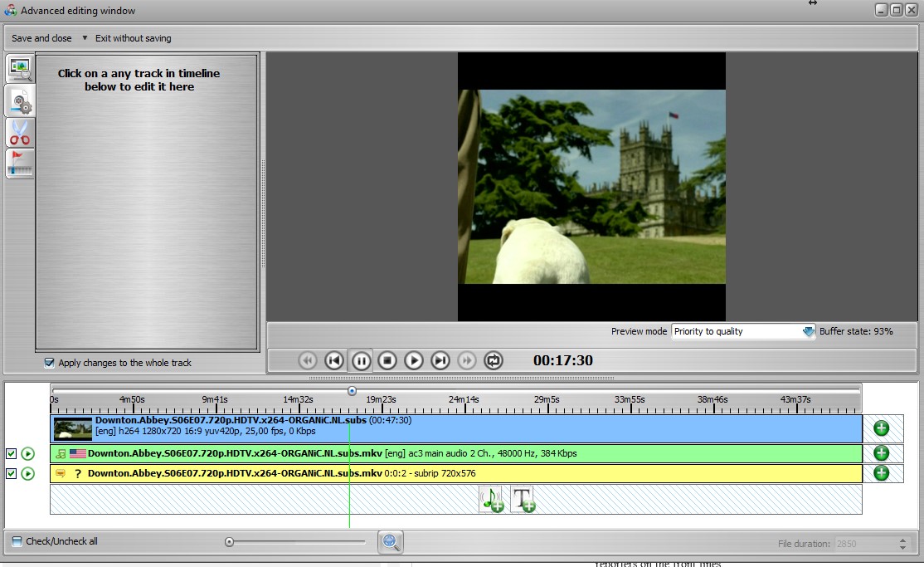Screen dimensions: 924x567
Task: Toggle the Check/Uncheck all checkbox
Action: click(17, 541)
